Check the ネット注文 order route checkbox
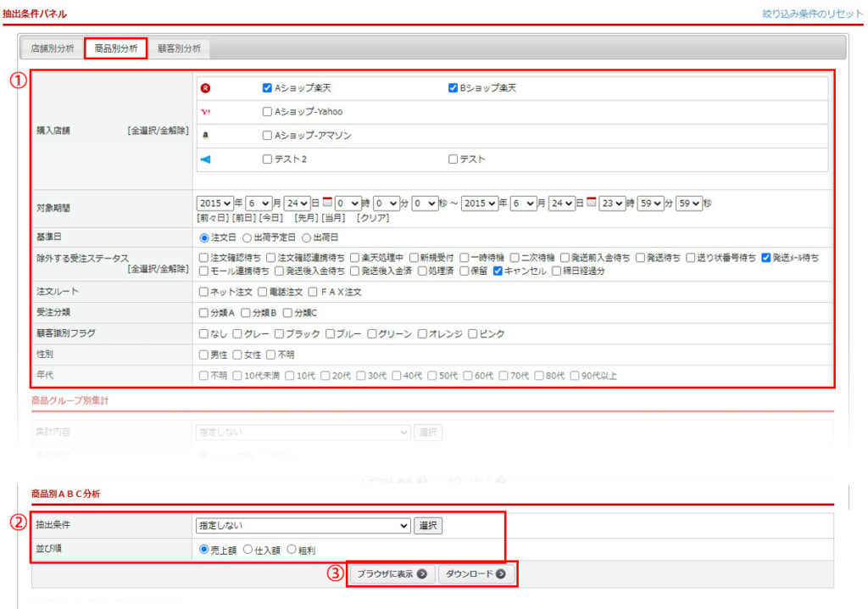This screenshot has height=609, width=868. pyautogui.click(x=203, y=292)
